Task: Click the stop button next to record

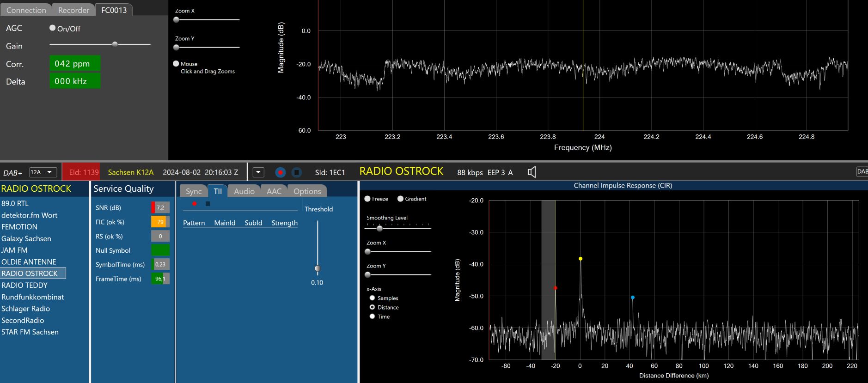Action: pos(297,172)
